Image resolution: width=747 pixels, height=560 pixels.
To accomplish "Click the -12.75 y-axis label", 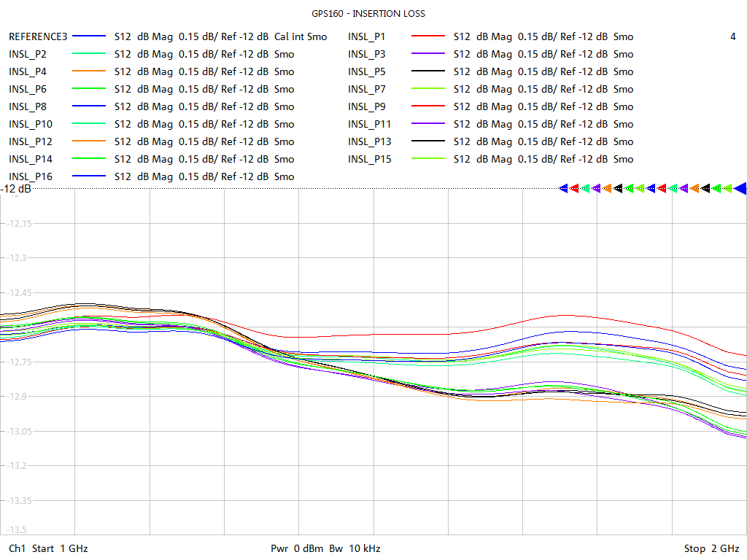I will [19, 362].
